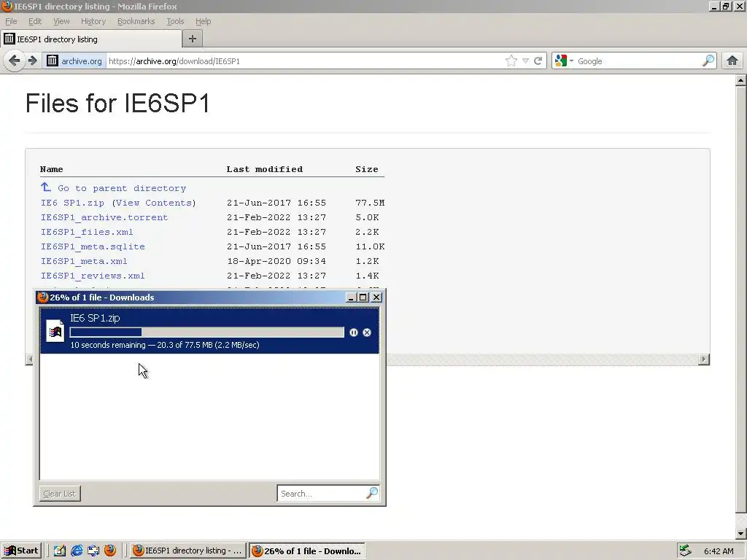
Task: Click the search bar magnifier icon
Action: pyautogui.click(x=708, y=61)
